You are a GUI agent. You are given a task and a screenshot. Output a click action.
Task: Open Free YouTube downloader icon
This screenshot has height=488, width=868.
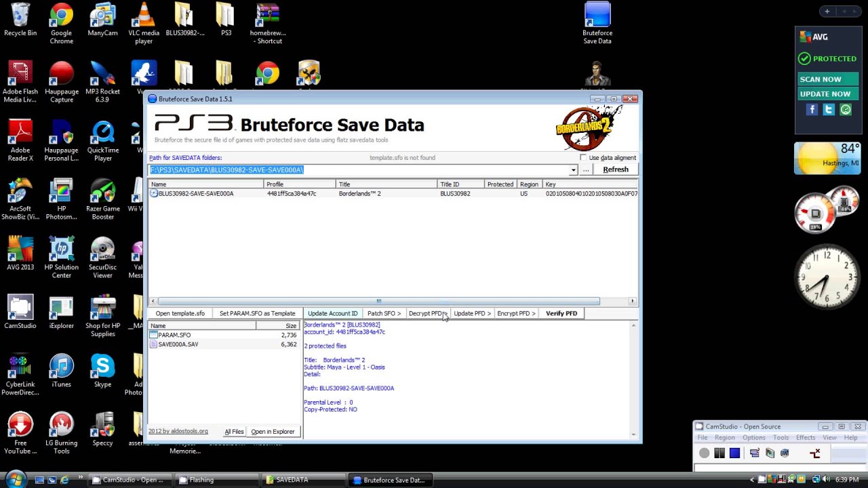click(x=20, y=433)
